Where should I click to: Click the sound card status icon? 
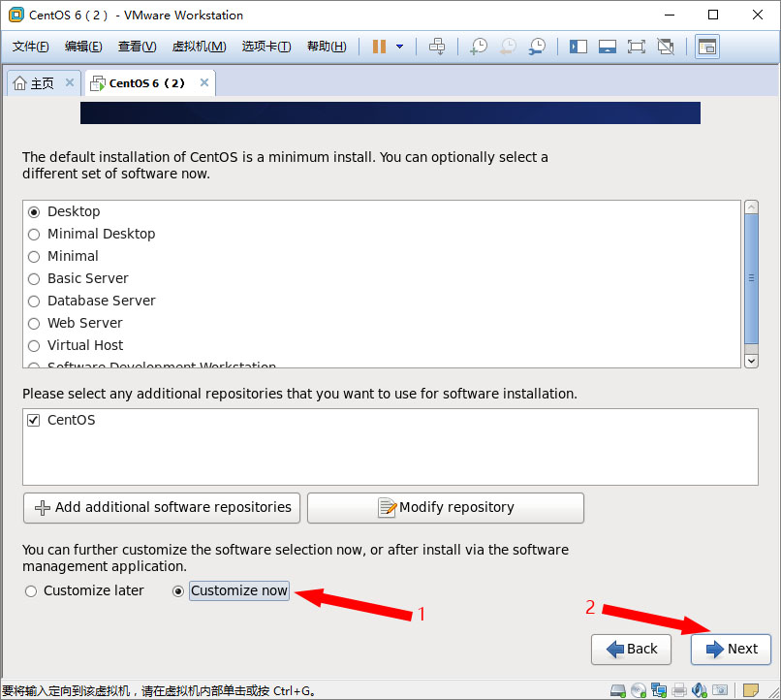(x=700, y=690)
